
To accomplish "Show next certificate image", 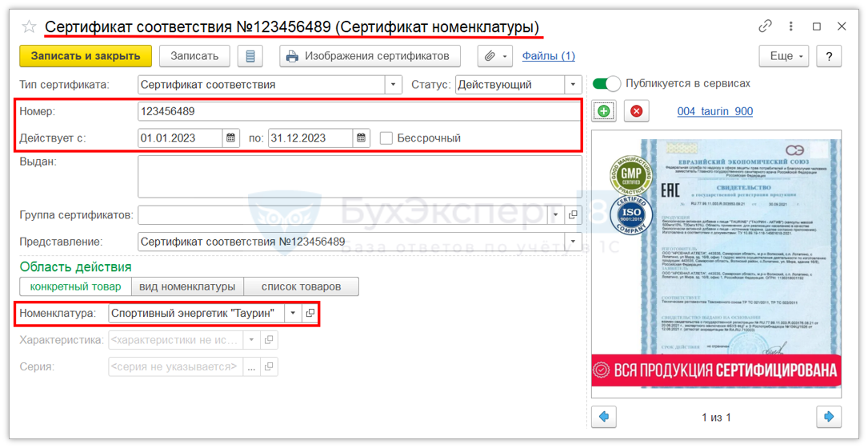I will [829, 417].
